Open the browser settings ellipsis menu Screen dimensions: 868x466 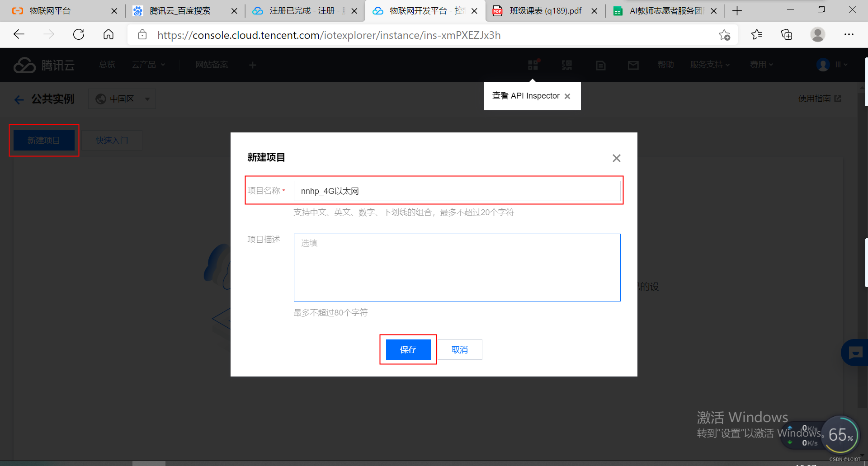pos(849,34)
